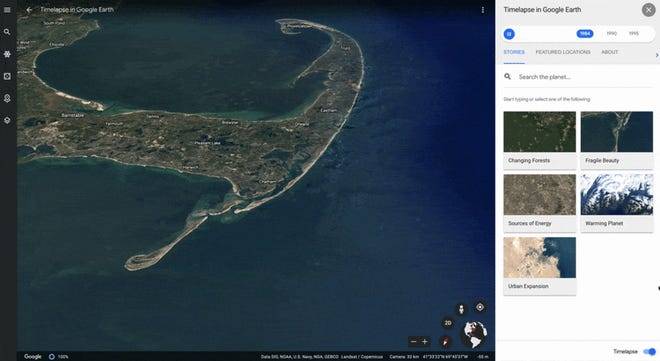Click the 'I'm Feeling Lucky' dice icon

[x=7, y=76]
